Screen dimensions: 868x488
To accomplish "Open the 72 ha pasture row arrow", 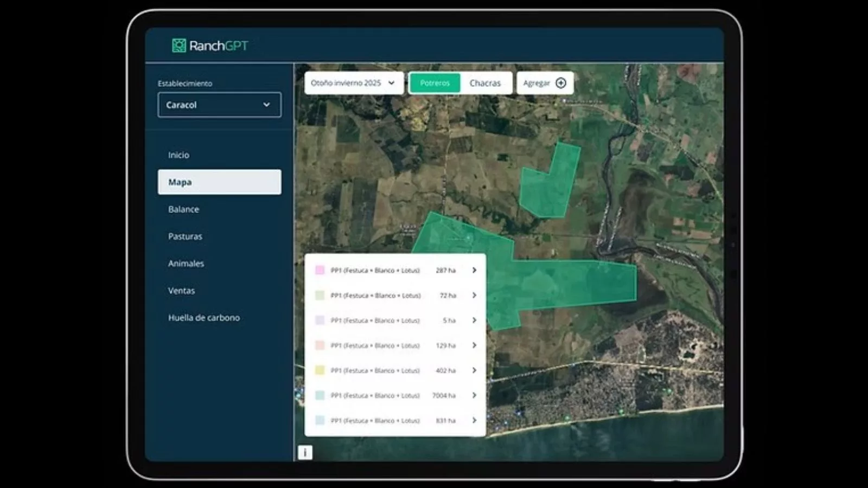I will (474, 296).
